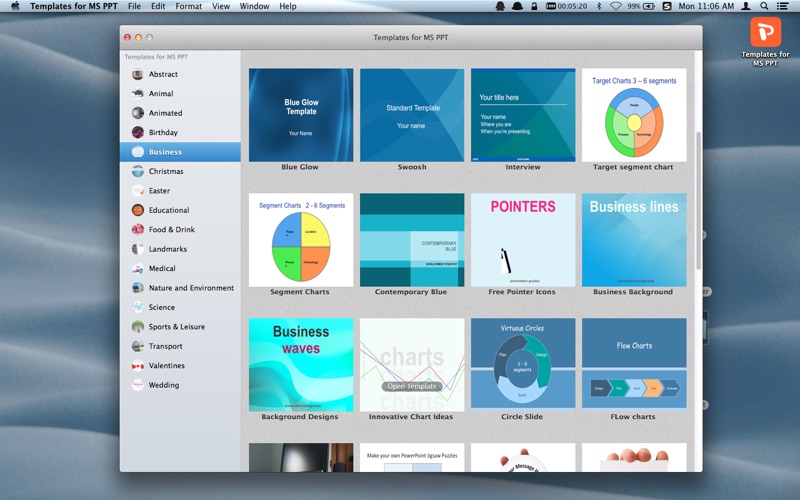Click the Open Template button
The image size is (800, 500).
pos(412,386)
